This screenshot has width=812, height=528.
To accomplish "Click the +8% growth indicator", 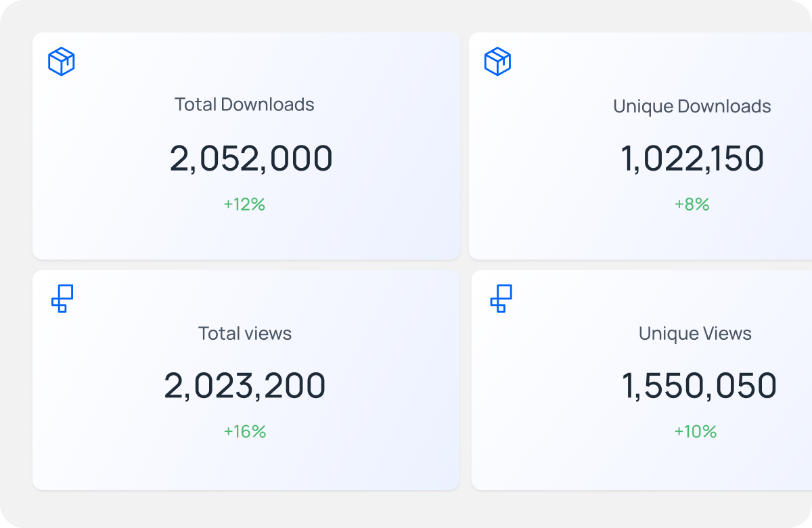I will tap(692, 204).
